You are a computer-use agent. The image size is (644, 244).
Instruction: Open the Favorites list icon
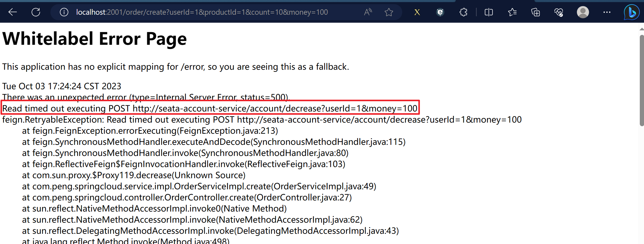512,12
